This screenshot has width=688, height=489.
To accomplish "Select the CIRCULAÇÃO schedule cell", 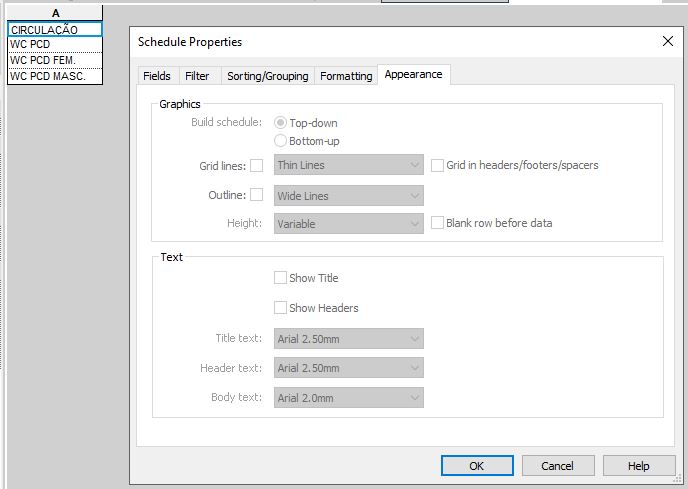I will pyautogui.click(x=55, y=29).
